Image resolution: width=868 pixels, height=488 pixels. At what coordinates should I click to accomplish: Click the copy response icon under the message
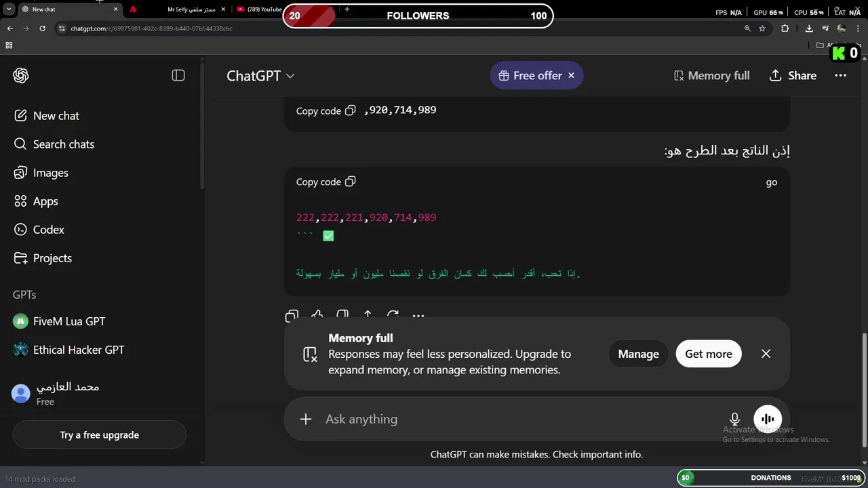292,316
